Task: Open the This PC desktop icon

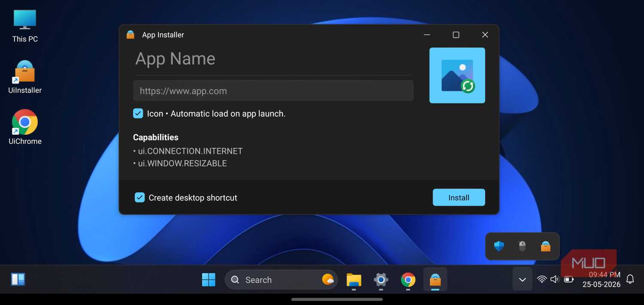Action: tap(25, 26)
